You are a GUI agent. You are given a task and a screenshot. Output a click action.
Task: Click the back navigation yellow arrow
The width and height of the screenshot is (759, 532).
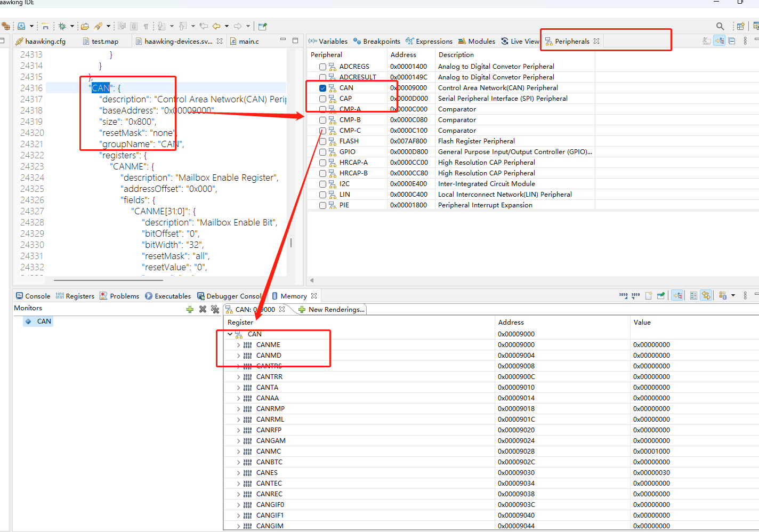click(216, 26)
